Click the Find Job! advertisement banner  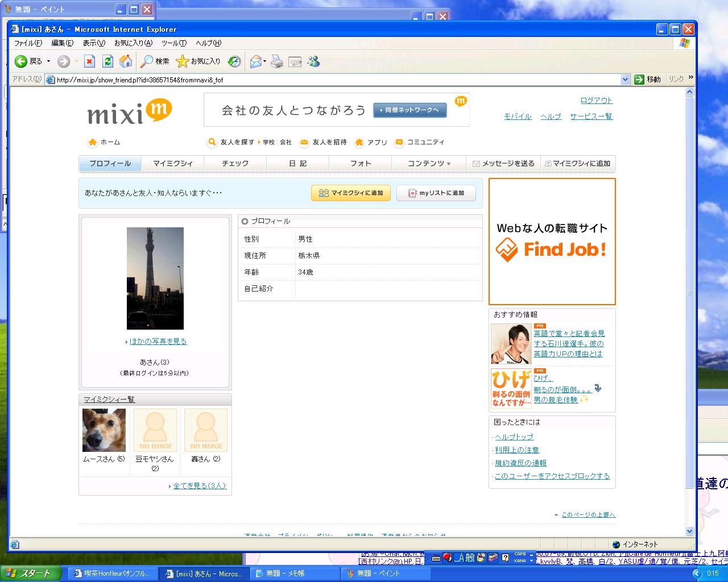point(552,242)
